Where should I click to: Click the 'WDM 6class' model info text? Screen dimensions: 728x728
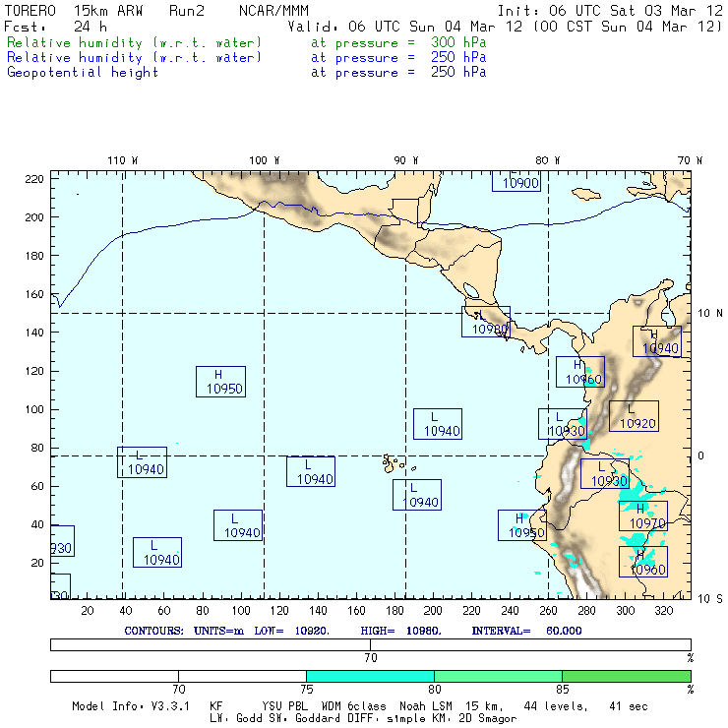click(354, 706)
